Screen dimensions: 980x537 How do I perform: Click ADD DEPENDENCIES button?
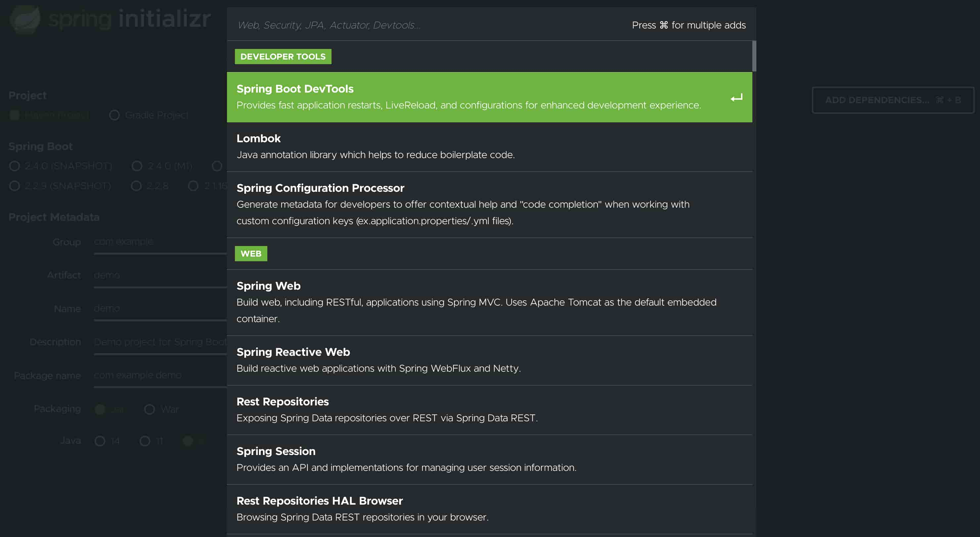[893, 100]
